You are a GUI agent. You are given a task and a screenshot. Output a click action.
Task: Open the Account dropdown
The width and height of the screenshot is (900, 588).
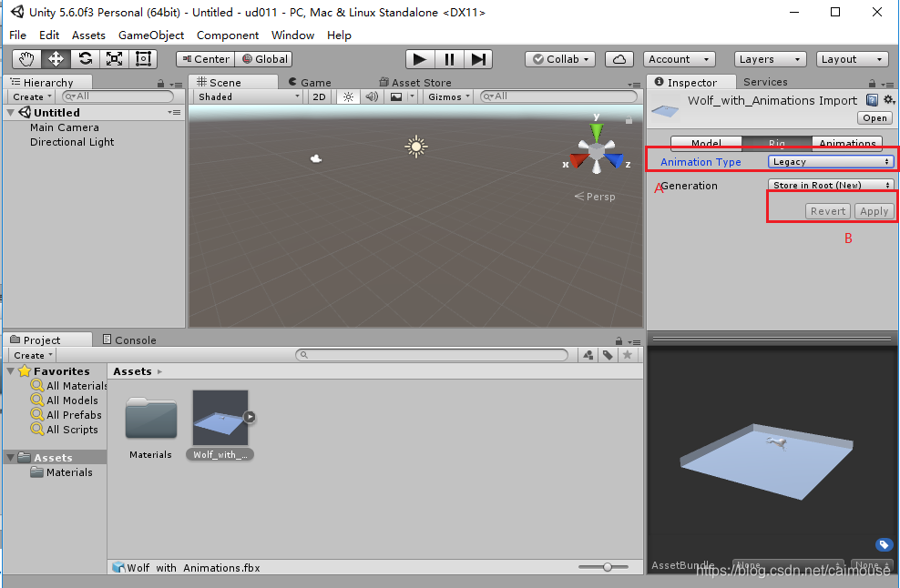point(679,59)
